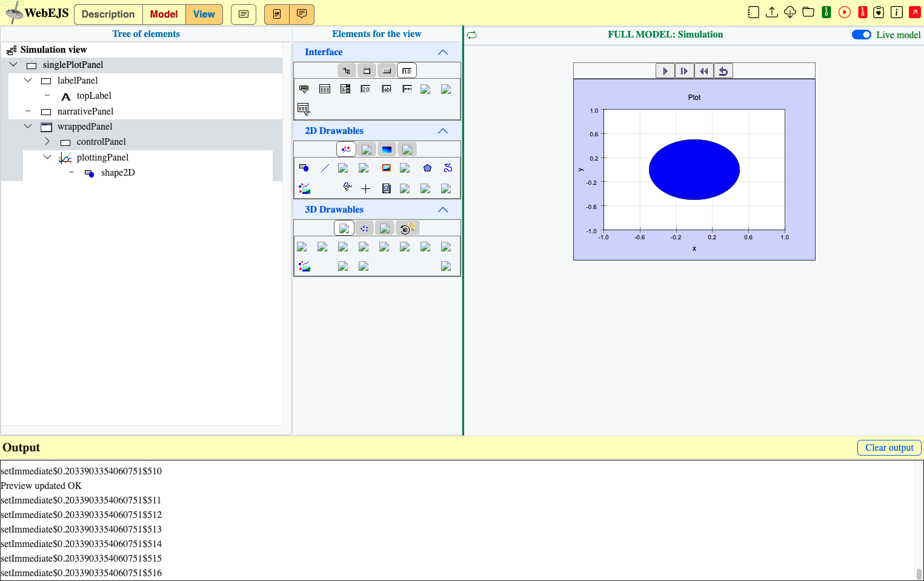The image size is (924, 581).
Task: Switch to the View tab
Action: (x=204, y=14)
